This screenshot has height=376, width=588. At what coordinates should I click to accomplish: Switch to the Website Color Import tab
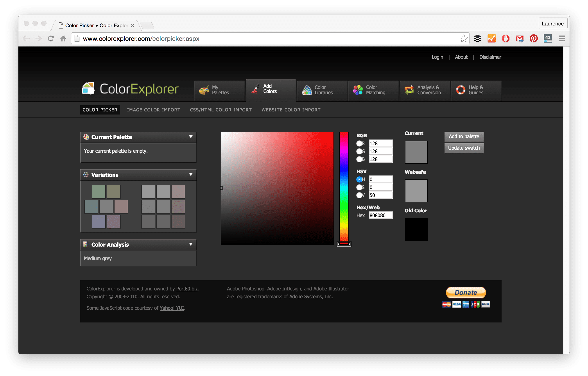tap(290, 109)
